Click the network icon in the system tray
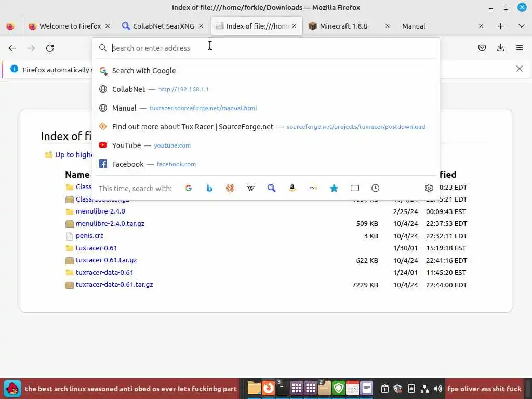The width and height of the screenshot is (532, 399). point(424,389)
